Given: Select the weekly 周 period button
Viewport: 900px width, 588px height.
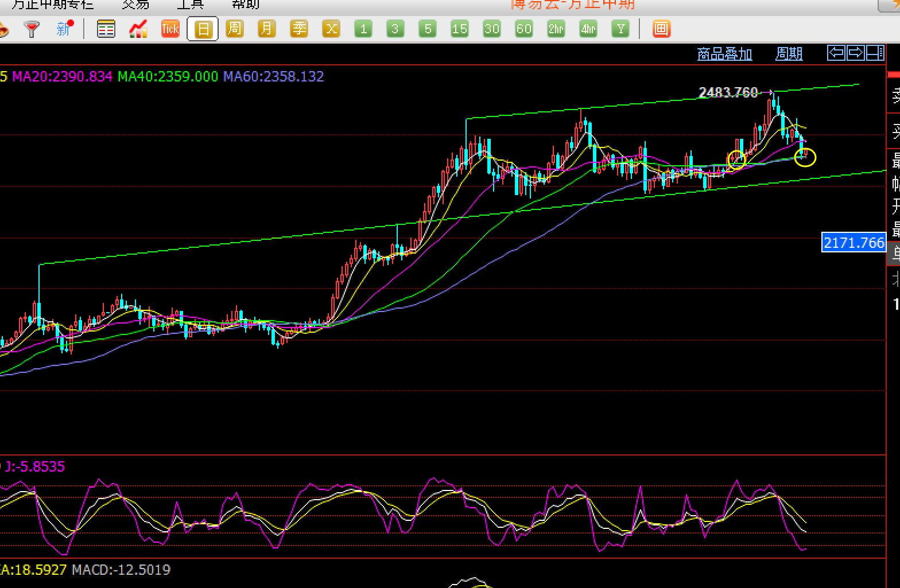Looking at the screenshot, I should point(234,29).
